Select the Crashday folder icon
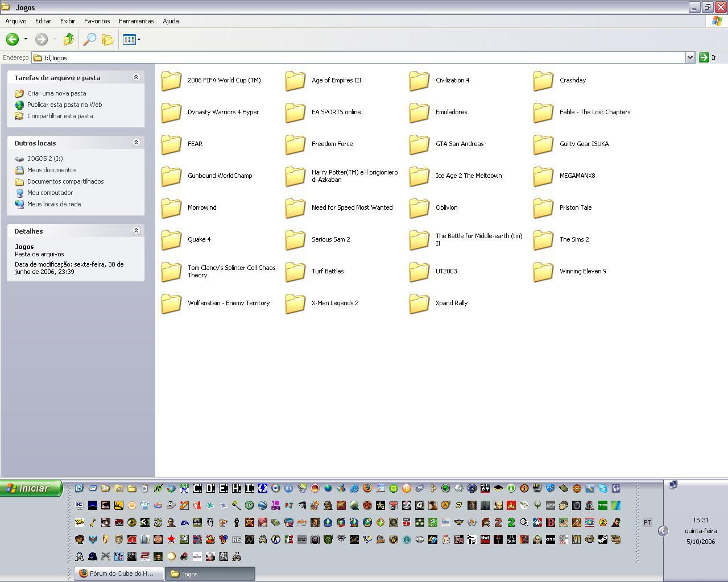The width and height of the screenshot is (728, 582). pyautogui.click(x=543, y=81)
